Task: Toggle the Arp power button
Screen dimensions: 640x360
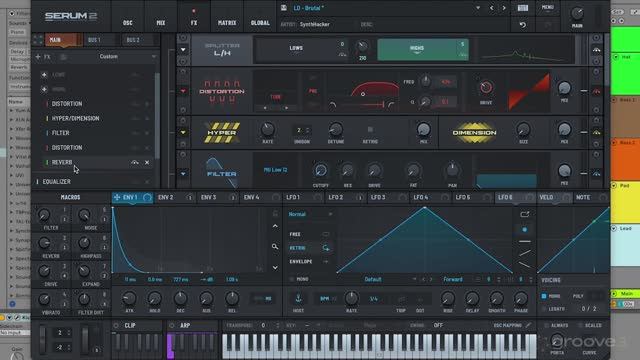Action: (171, 326)
